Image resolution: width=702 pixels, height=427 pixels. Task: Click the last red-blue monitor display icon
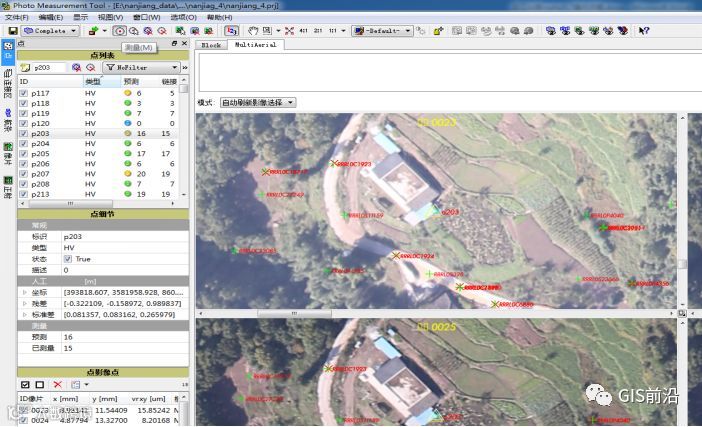pos(623,31)
